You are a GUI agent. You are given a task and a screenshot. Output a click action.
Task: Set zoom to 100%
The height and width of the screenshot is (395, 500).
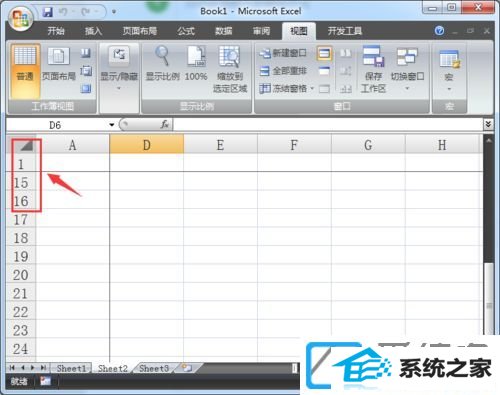click(x=196, y=64)
